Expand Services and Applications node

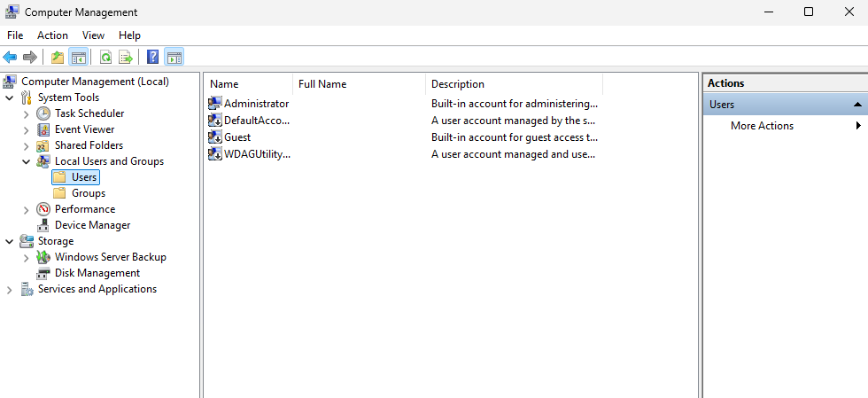10,289
